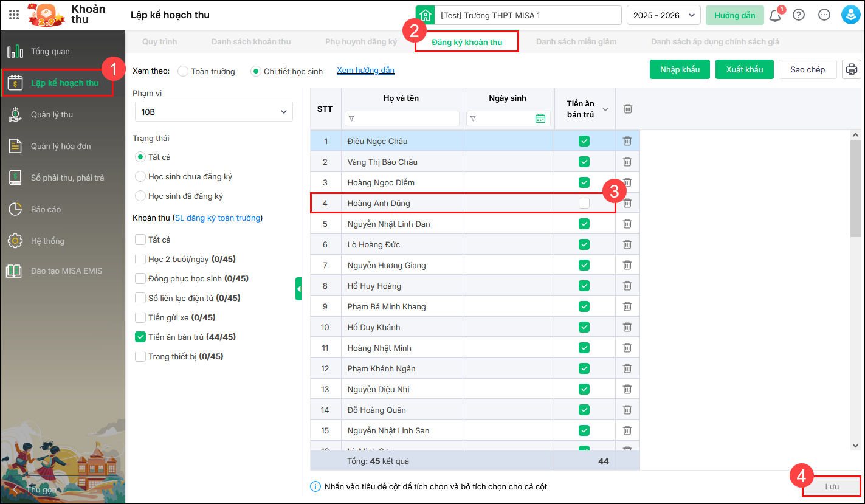Switch to the Danh sách miễn giảm tab

(x=576, y=42)
